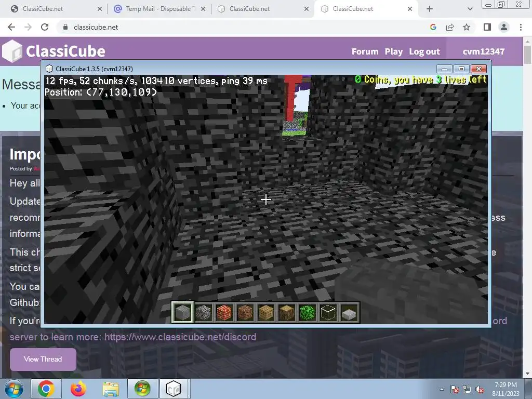532x399 pixels.
Task: Click the page vertical scrollbar thumb
Action: (x=527, y=54)
